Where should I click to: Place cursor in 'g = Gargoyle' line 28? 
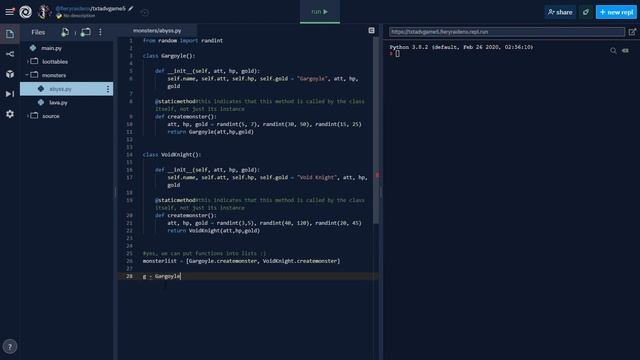click(x=162, y=276)
